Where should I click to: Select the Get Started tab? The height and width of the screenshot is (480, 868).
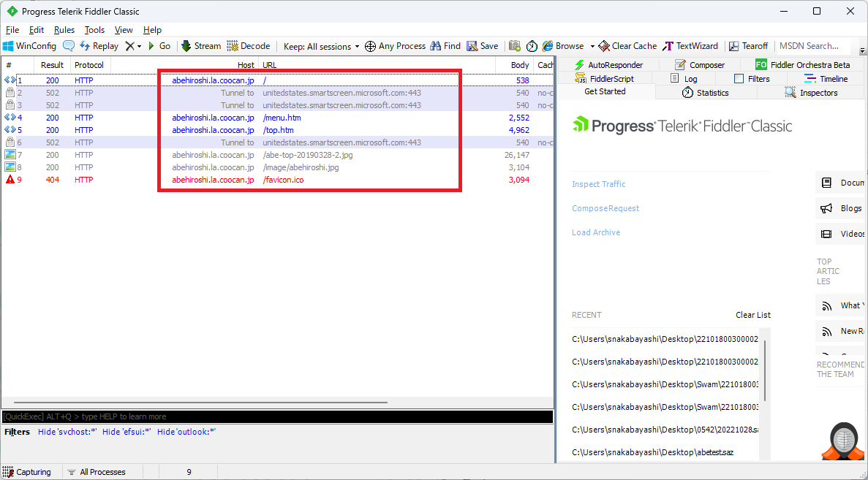click(605, 92)
